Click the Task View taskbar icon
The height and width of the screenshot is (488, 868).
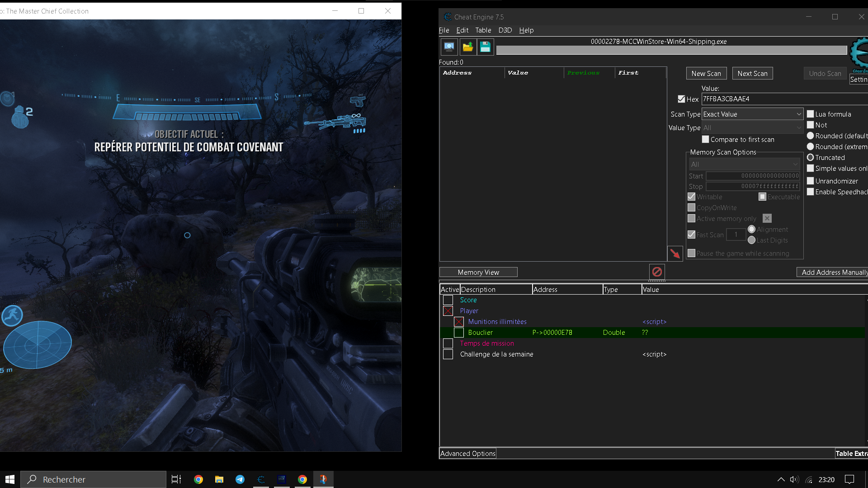tap(176, 479)
